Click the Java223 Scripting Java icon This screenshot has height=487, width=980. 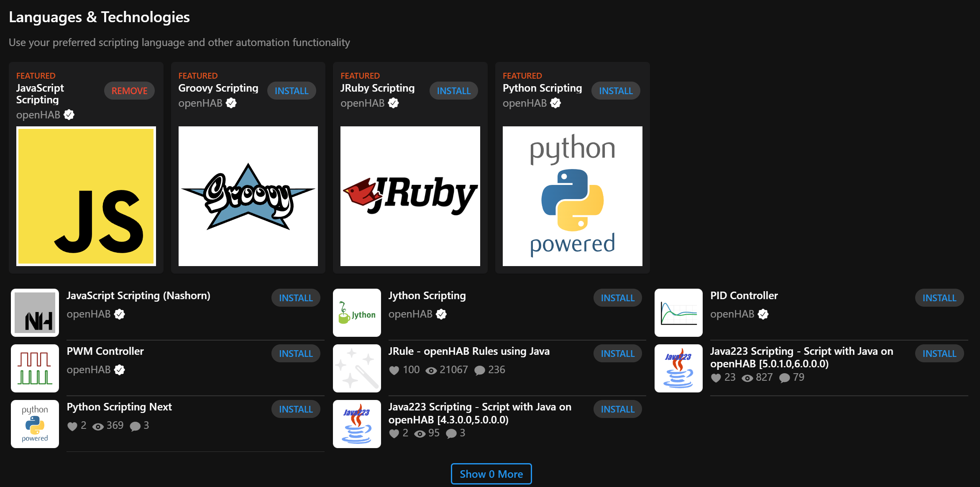coord(678,368)
